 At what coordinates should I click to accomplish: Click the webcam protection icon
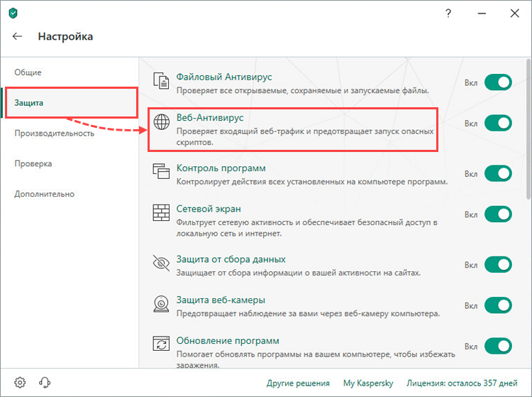click(161, 304)
